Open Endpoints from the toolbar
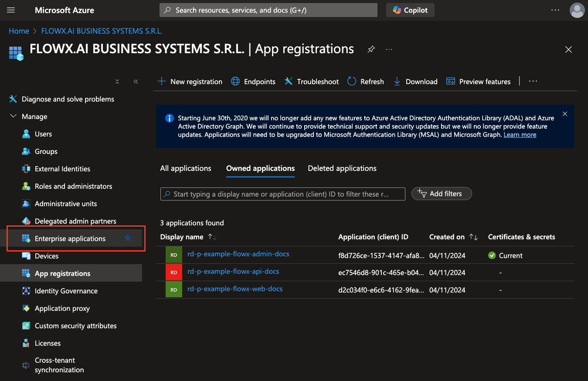Image resolution: width=588 pixels, height=381 pixels. pyautogui.click(x=253, y=82)
